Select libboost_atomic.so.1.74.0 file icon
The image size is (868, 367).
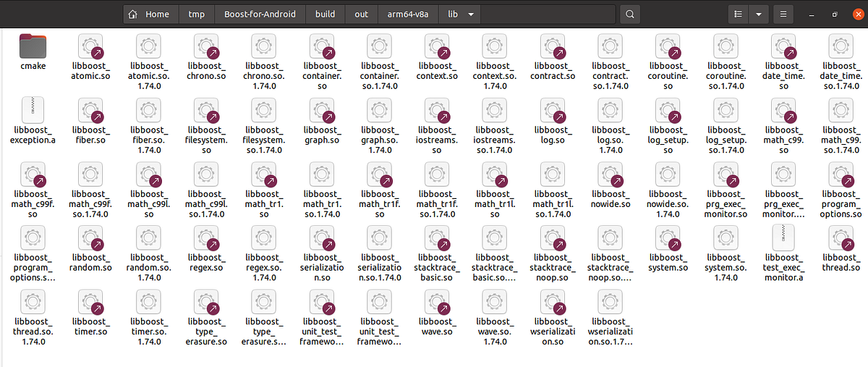(x=149, y=46)
